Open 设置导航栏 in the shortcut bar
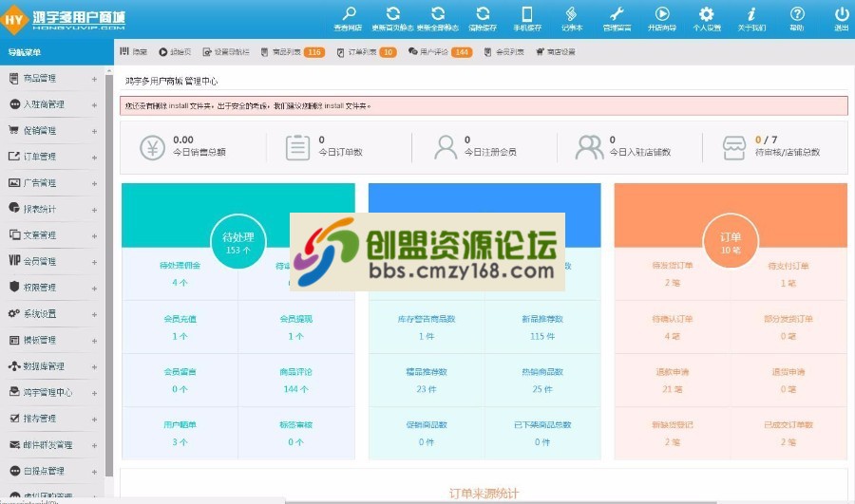This screenshot has width=855, height=504. point(226,52)
